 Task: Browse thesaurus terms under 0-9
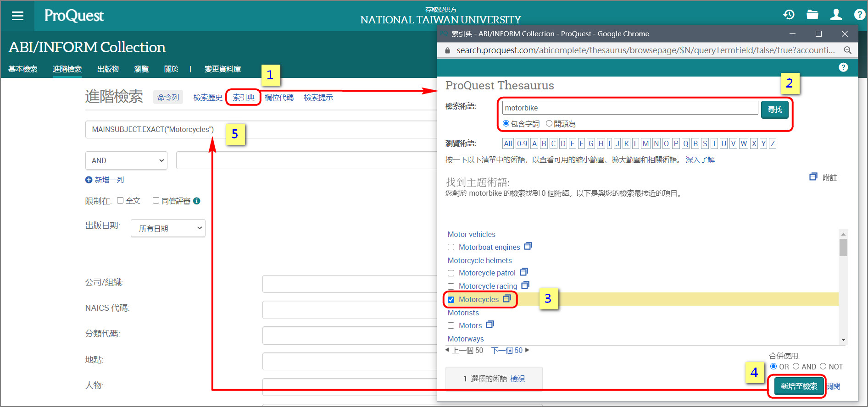click(x=522, y=143)
